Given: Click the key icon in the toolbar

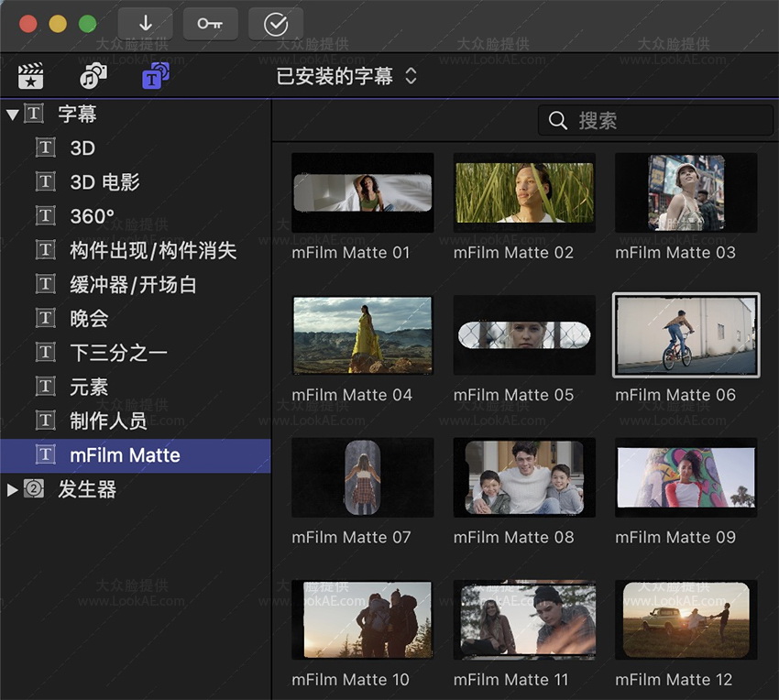Looking at the screenshot, I should click(210, 24).
